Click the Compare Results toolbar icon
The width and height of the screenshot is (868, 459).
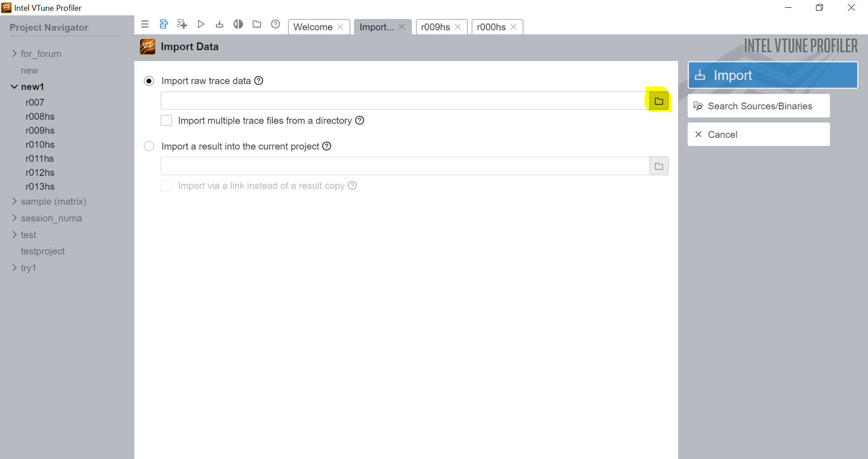[238, 24]
